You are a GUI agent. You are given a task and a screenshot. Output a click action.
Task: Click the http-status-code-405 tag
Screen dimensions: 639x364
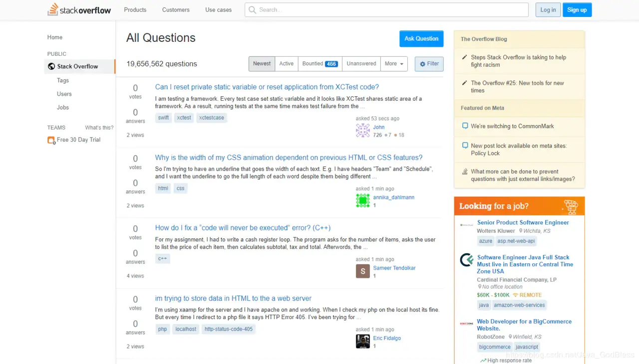(x=229, y=329)
